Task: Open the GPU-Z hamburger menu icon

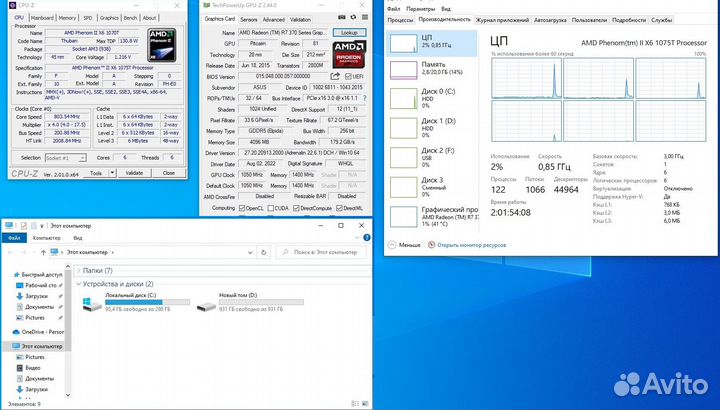Action: (365, 17)
